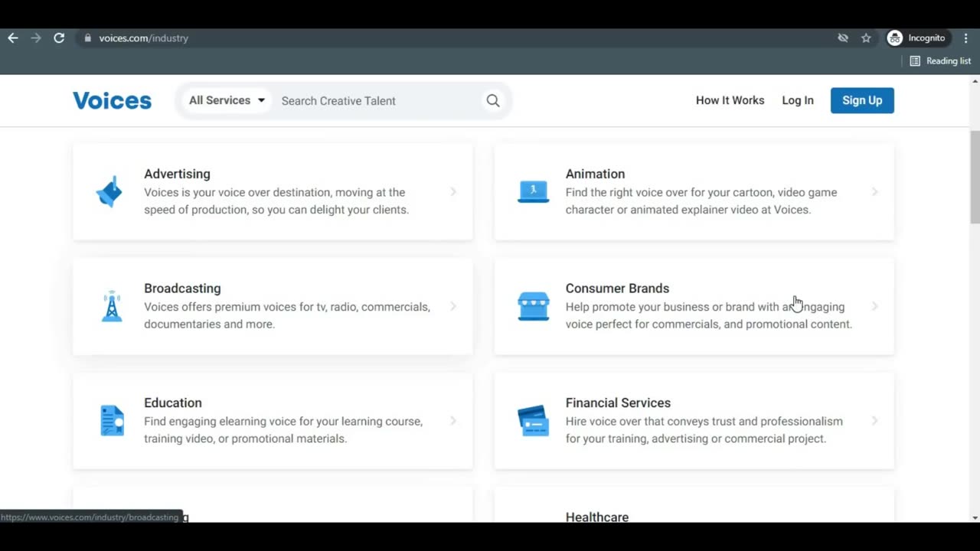Click the Advertising description text
This screenshot has height=551, width=980.
276,201
